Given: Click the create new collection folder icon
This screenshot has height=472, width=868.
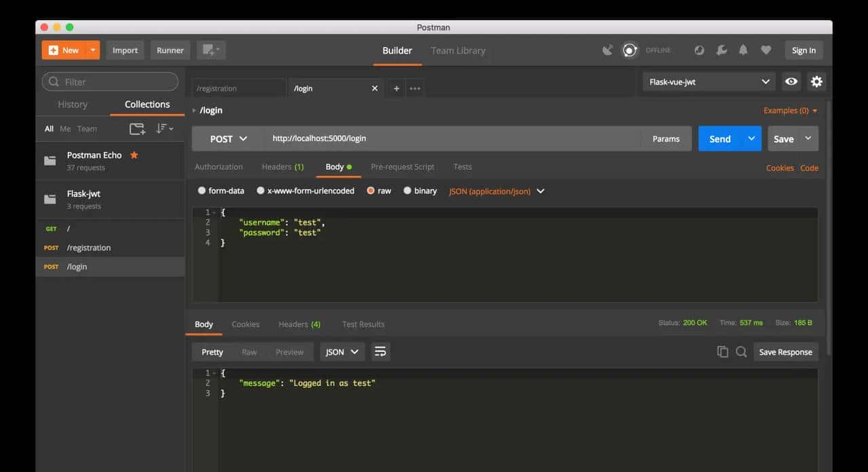Looking at the screenshot, I should (x=137, y=129).
